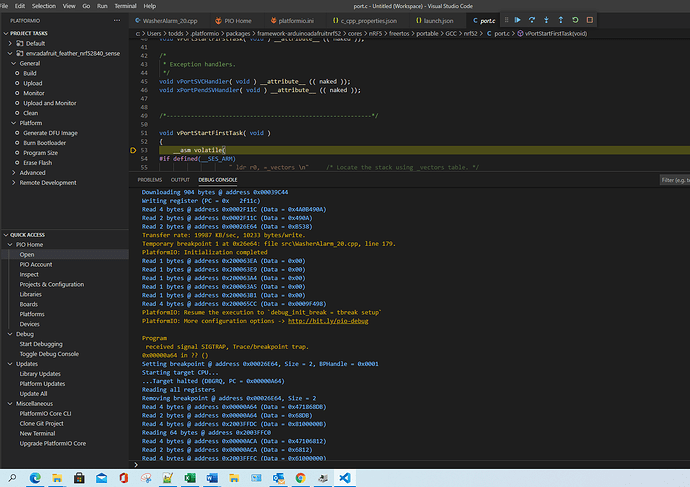Screen dimensions: 690x487
Task: Run the Build project task
Action: click(30, 73)
